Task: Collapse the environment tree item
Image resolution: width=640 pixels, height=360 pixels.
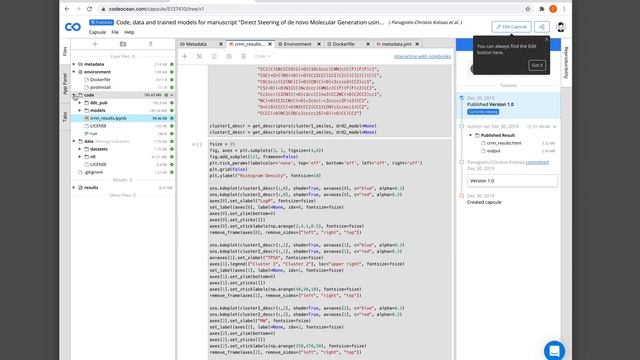Action: pyautogui.click(x=74, y=72)
